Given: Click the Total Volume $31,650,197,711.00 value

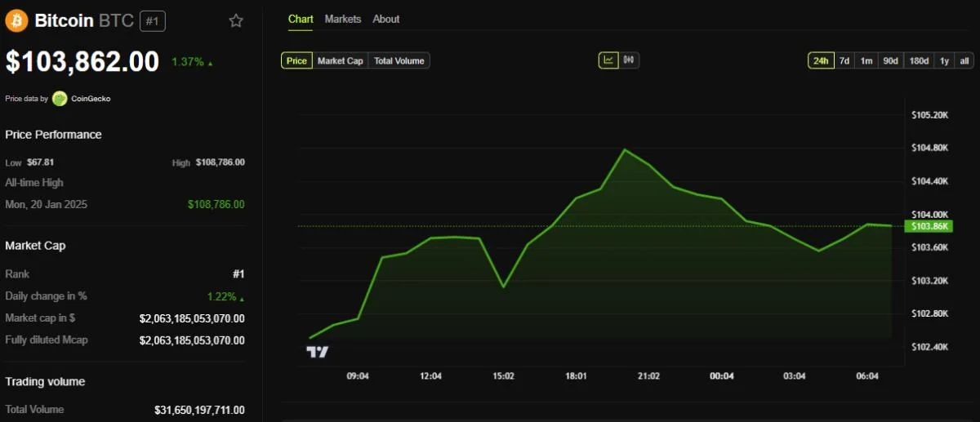Looking at the screenshot, I should pyautogui.click(x=199, y=410).
